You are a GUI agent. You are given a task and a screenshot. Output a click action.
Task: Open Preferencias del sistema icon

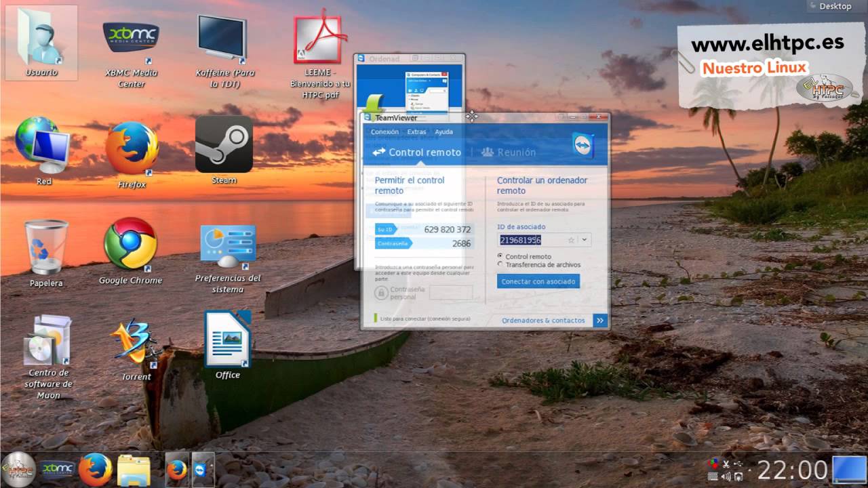[x=228, y=260]
